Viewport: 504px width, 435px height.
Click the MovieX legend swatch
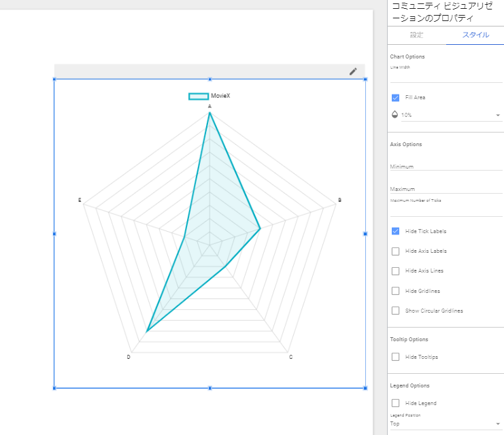coord(199,97)
